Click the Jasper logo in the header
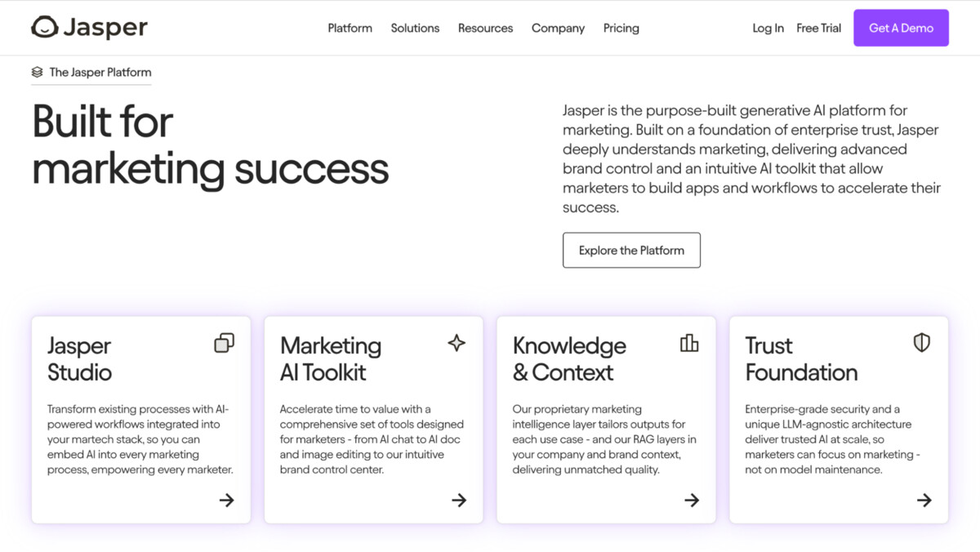Image resolution: width=980 pixels, height=552 pixels. 89,28
